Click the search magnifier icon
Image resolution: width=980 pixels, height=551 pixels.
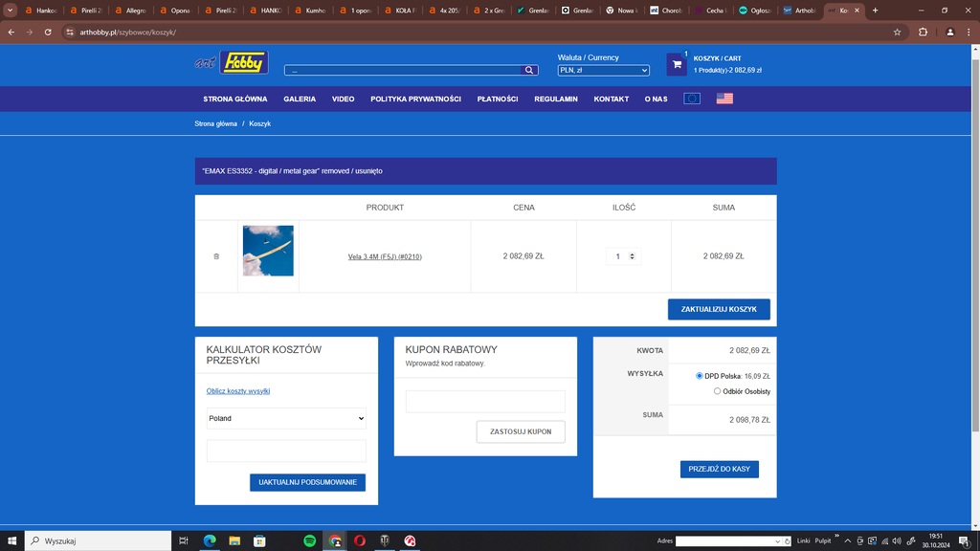pos(529,70)
